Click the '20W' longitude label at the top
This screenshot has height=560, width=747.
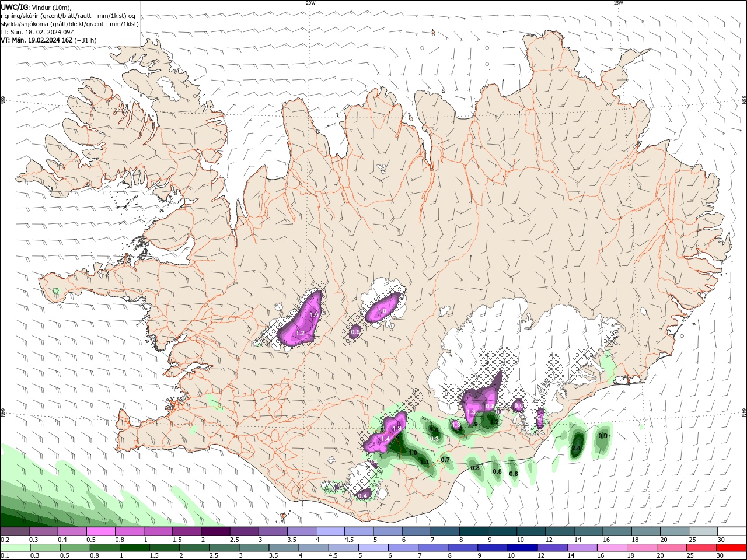click(x=310, y=3)
